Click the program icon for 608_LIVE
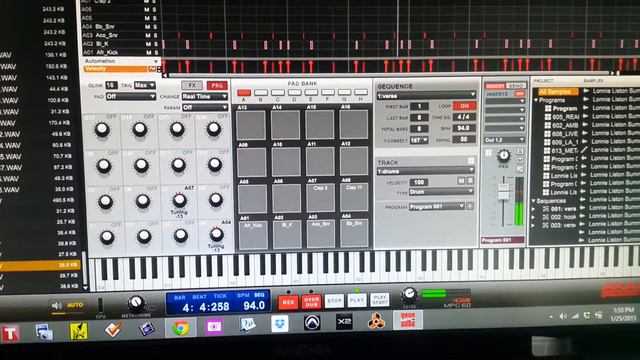Viewport: 640px width, 360px height. pyautogui.click(x=547, y=133)
